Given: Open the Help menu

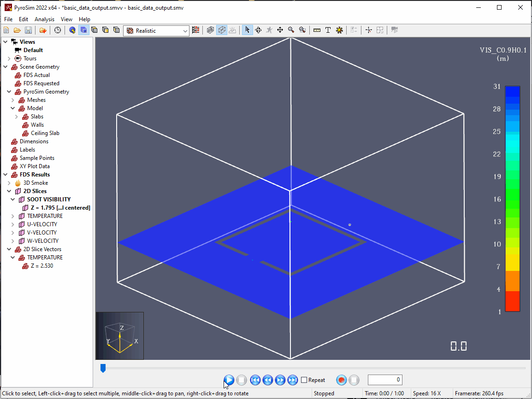Looking at the screenshot, I should click(84, 19).
